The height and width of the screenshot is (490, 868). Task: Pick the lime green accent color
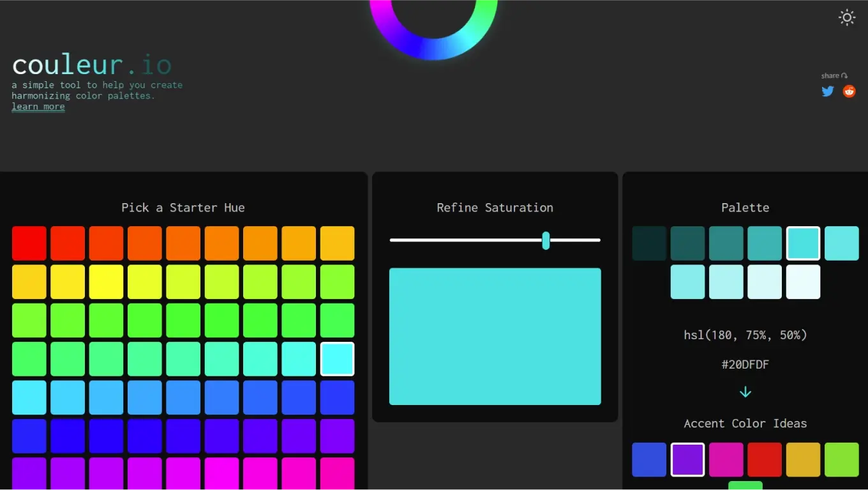point(841,460)
